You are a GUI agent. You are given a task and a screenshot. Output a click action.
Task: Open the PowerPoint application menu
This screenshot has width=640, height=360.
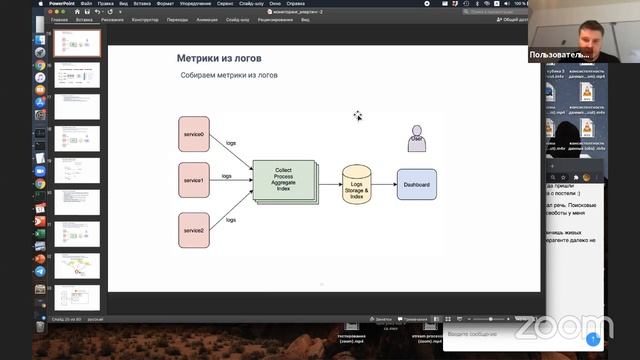(x=62, y=3)
